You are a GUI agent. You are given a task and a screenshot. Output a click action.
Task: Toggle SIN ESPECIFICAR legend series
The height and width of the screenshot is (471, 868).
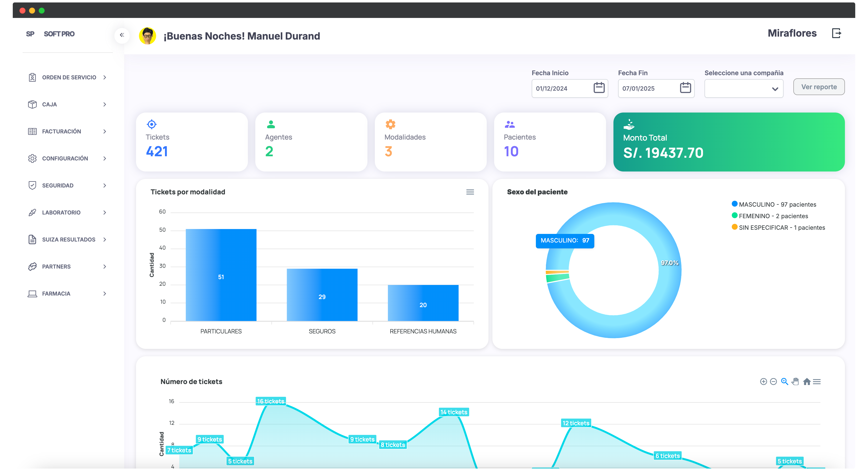point(778,227)
